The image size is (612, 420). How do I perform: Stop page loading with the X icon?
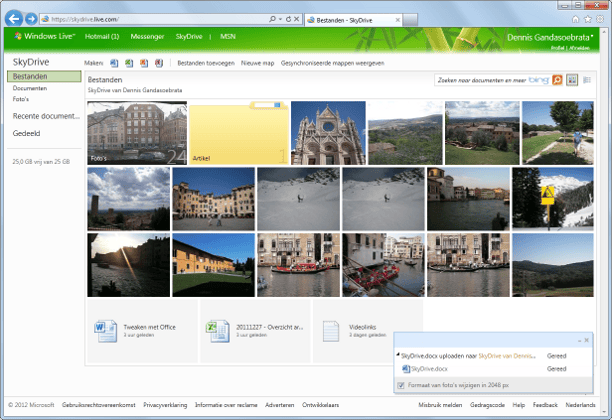pos(296,19)
